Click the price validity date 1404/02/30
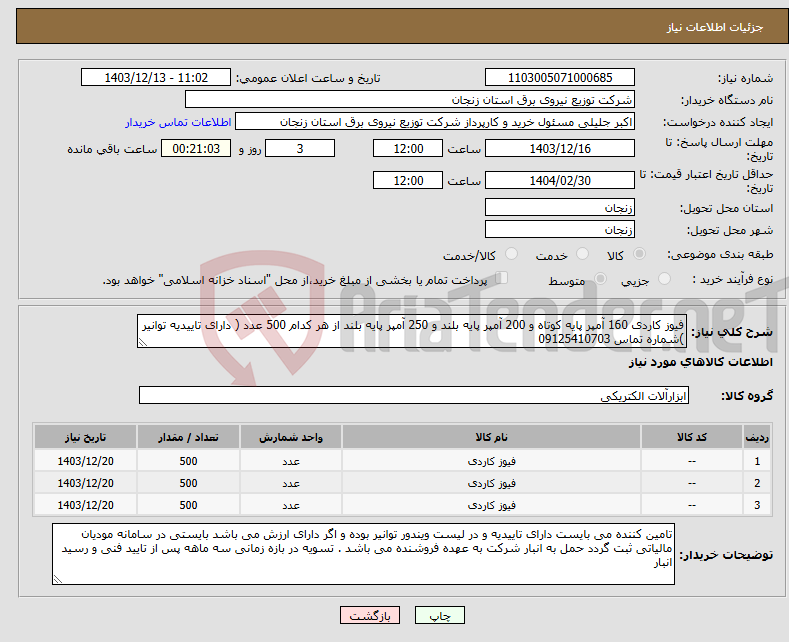The height and width of the screenshot is (642, 789). coord(560,180)
